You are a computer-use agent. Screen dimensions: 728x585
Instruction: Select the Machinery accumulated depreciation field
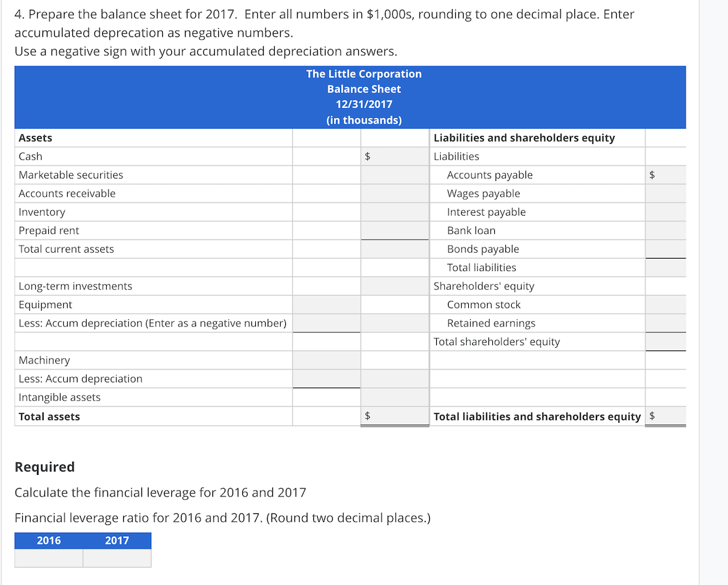coord(326,378)
